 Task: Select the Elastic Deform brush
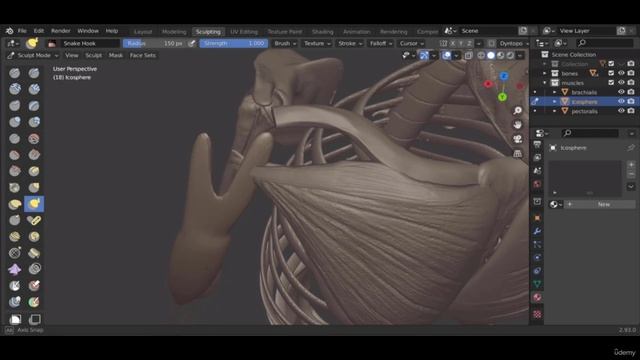click(x=15, y=204)
